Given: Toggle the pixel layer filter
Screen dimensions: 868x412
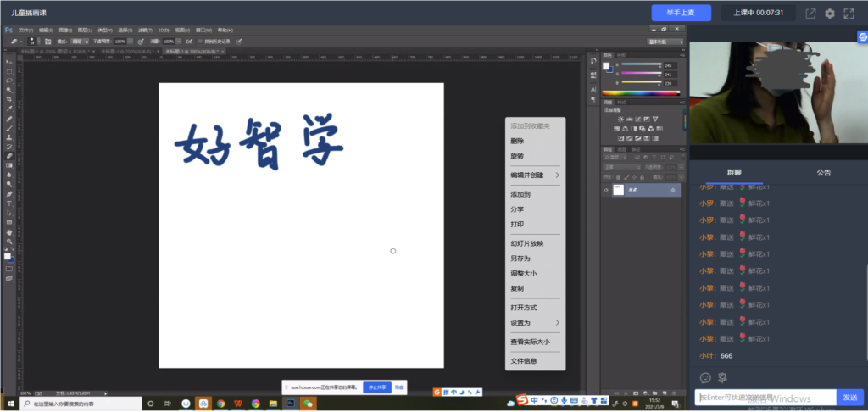Looking at the screenshot, I should (x=637, y=158).
